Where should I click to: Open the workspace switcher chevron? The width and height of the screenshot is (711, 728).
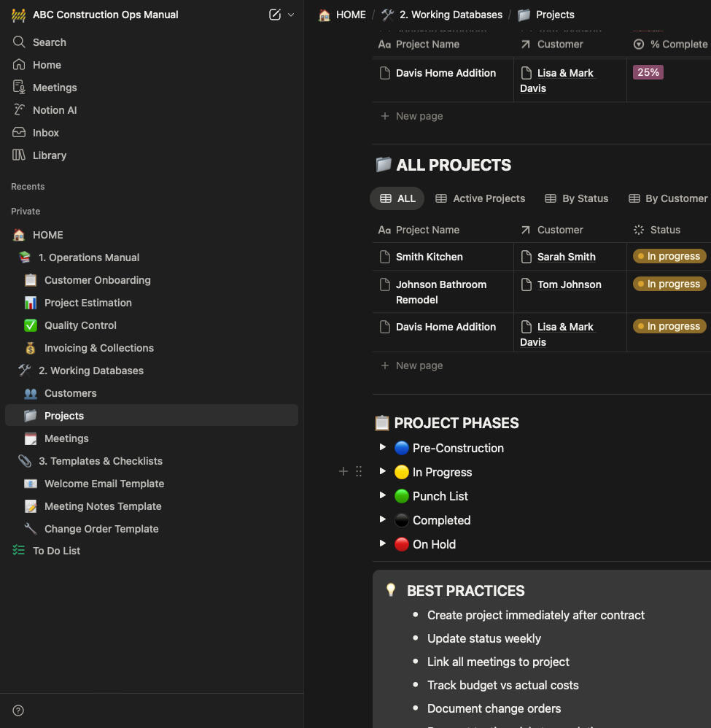point(291,15)
